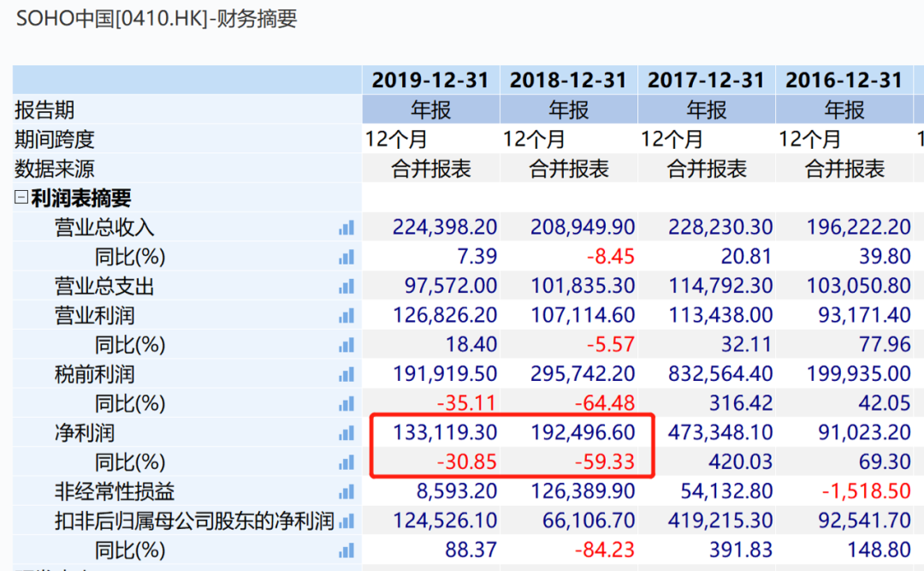
Task: Click 合并报表 cell under 2019-12-31
Action: point(430,170)
